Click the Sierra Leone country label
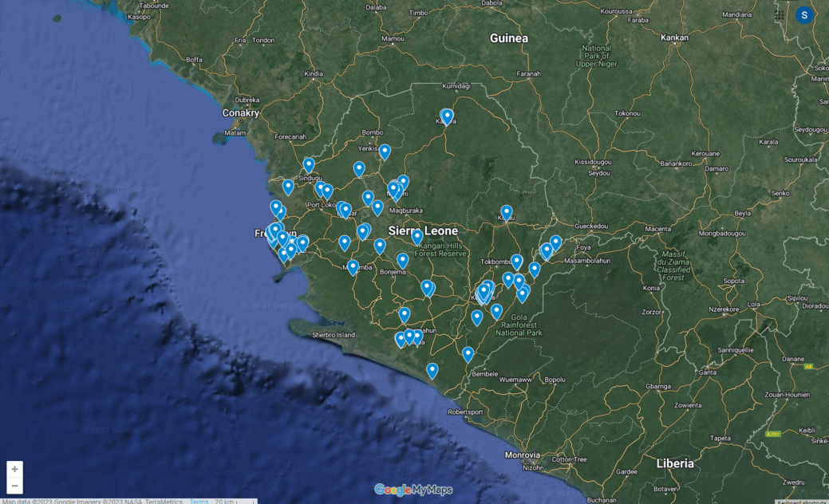Screen dimensions: 829x504 (x=423, y=231)
